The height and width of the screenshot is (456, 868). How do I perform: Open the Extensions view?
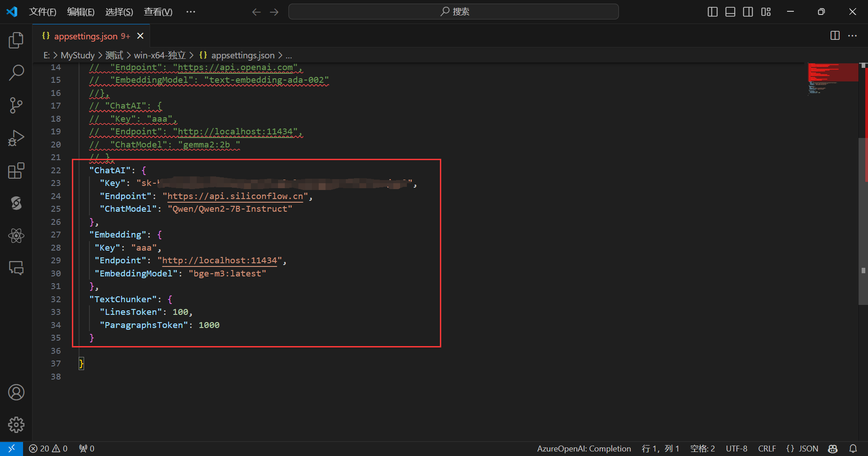16,171
